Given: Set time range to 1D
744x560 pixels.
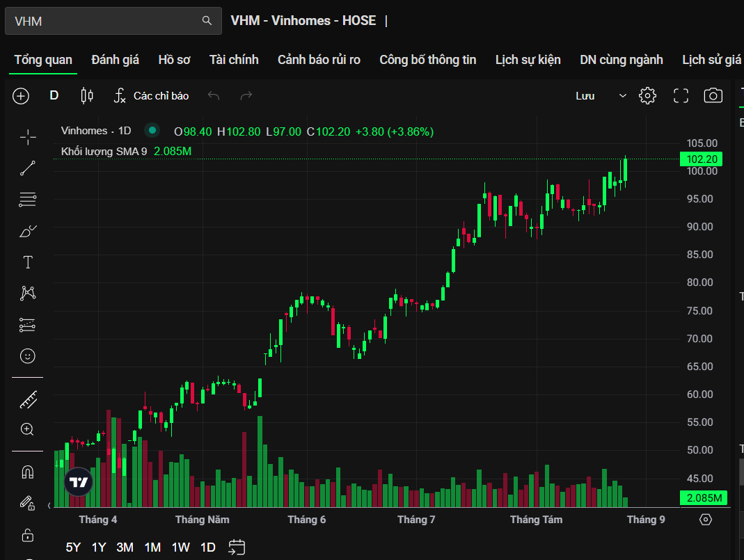Looking at the screenshot, I should pyautogui.click(x=208, y=547).
